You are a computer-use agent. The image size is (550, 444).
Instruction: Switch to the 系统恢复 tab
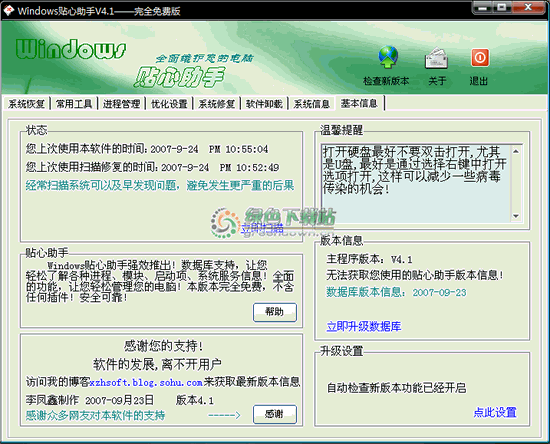coord(26,104)
